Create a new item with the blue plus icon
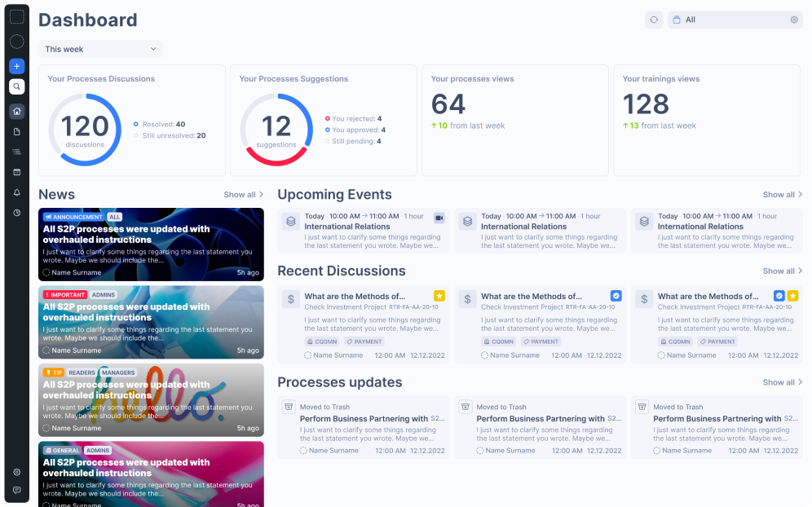This screenshot has width=812, height=507. (16, 66)
